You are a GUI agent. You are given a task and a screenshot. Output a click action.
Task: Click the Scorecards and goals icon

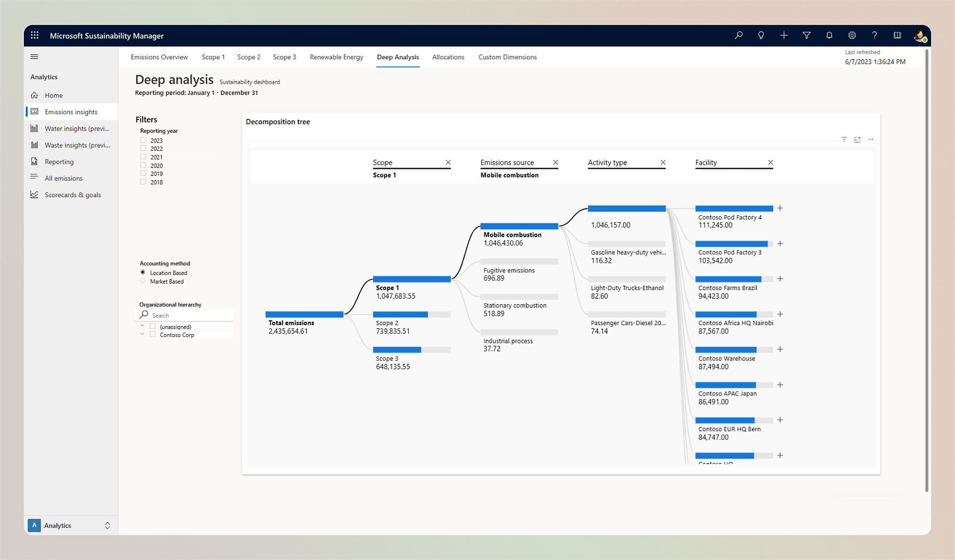35,195
